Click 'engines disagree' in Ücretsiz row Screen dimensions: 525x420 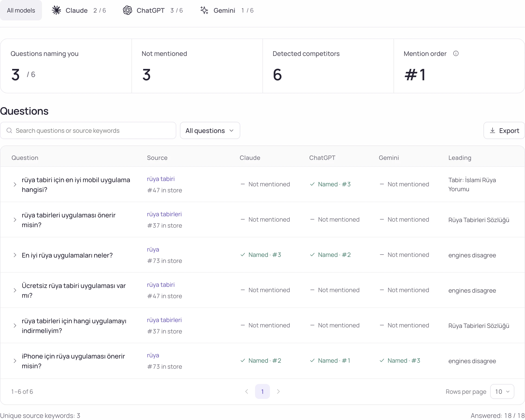click(472, 291)
